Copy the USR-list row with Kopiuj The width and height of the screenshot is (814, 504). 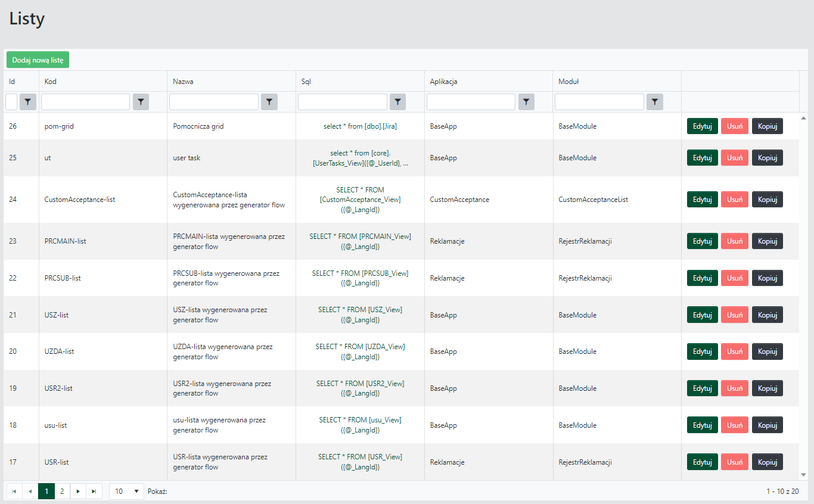click(767, 462)
